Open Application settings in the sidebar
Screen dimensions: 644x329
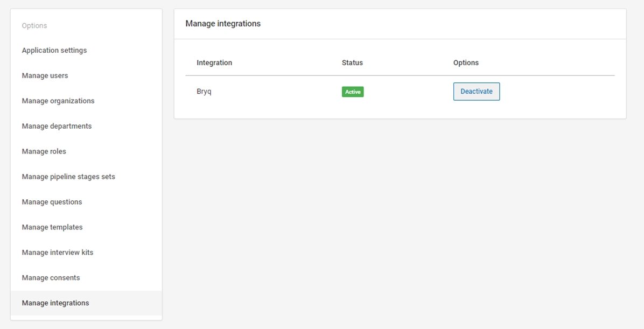(54, 51)
